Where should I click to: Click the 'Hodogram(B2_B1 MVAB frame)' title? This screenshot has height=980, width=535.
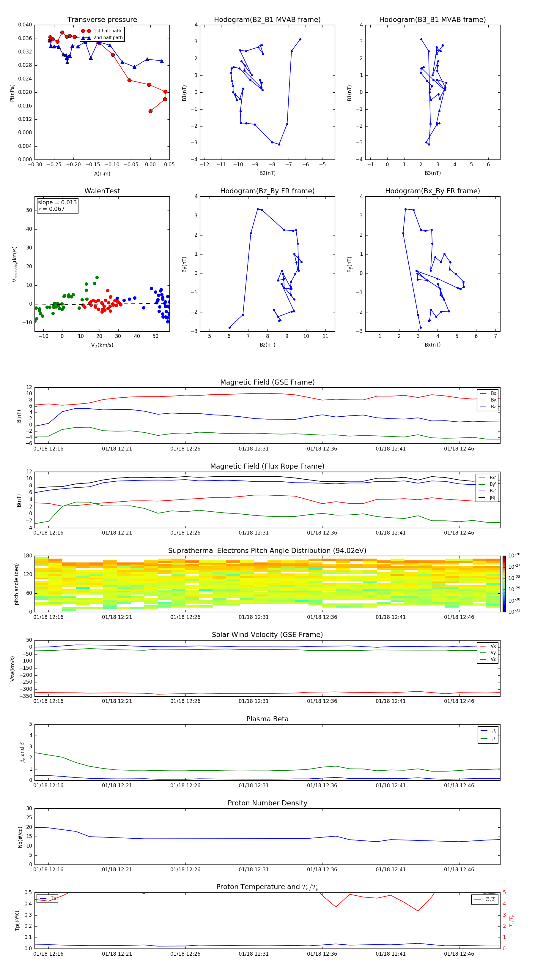267,20
